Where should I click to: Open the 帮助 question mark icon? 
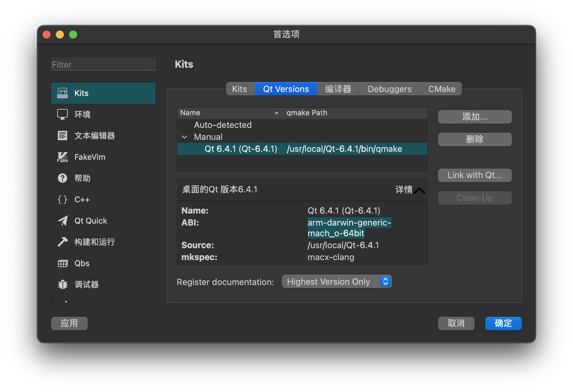pyautogui.click(x=62, y=178)
